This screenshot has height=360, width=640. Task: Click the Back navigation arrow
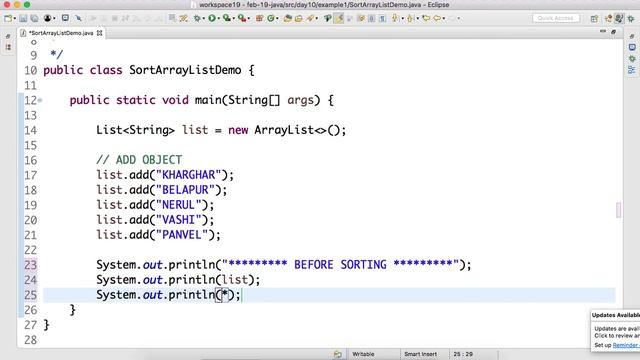pyautogui.click(x=437, y=18)
